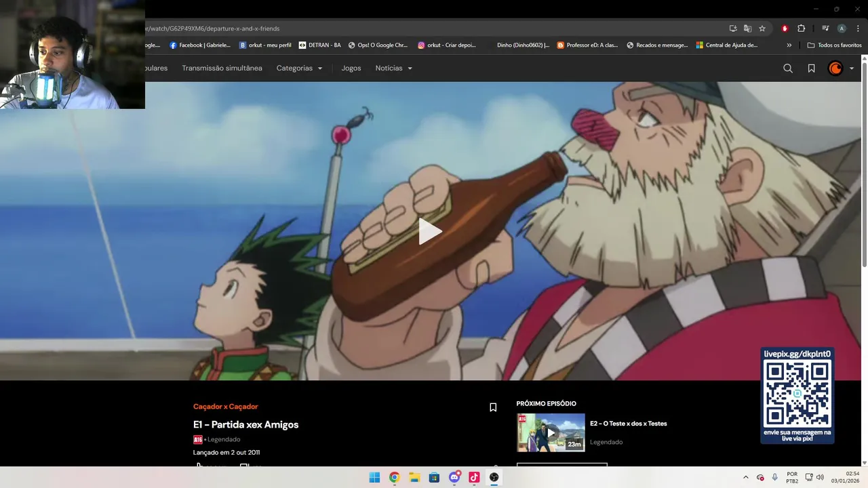This screenshot has width=868, height=488.
Task: Bookmark this page with Chrome star icon
Action: [x=762, y=28]
